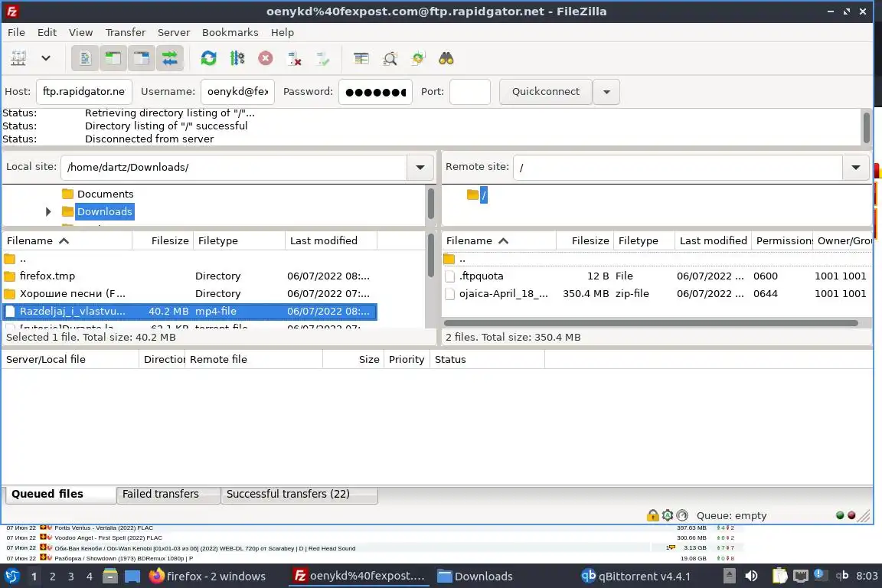Sort local files by Filesize header
The height and width of the screenshot is (588, 882).
[x=163, y=241]
